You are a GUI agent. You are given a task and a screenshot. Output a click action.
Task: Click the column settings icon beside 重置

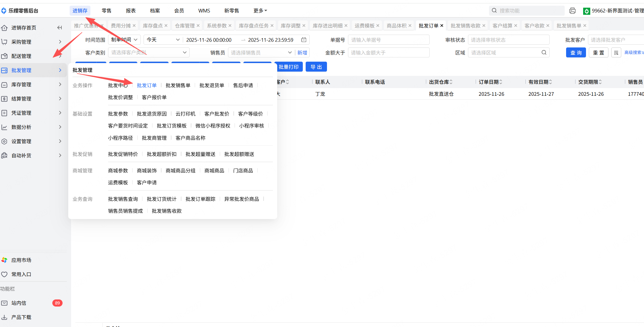tap(616, 53)
